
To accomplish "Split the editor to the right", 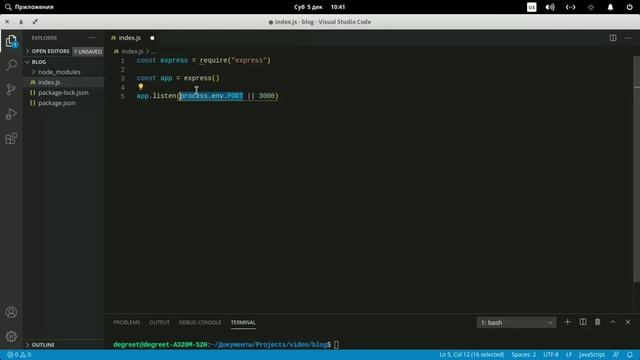I will 613,38.
